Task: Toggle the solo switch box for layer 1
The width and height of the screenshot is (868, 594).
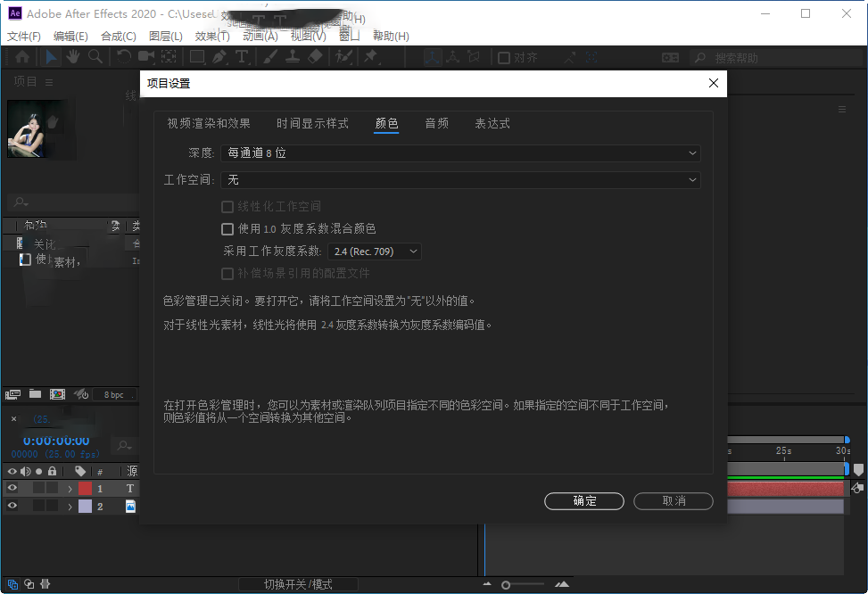Action: (38, 488)
